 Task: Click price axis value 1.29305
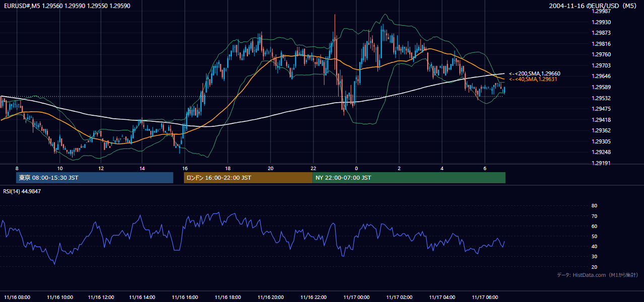point(602,141)
